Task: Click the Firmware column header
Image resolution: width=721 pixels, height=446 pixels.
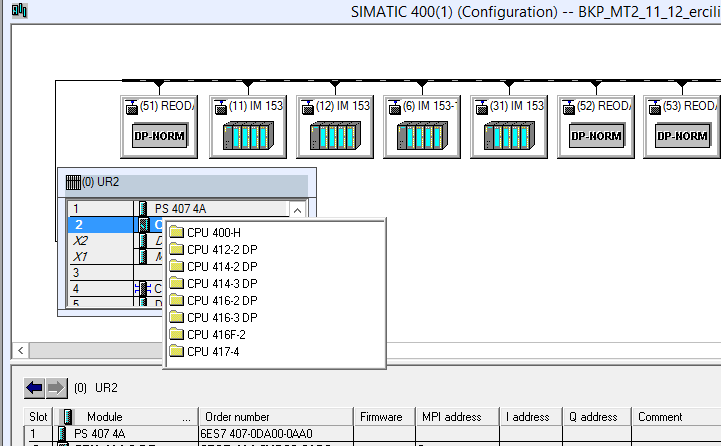Action: coord(384,417)
